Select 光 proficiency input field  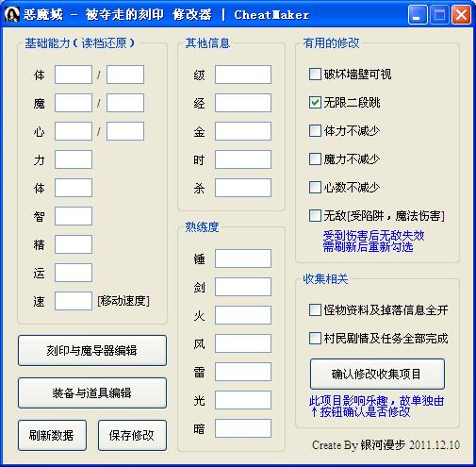tap(243, 400)
